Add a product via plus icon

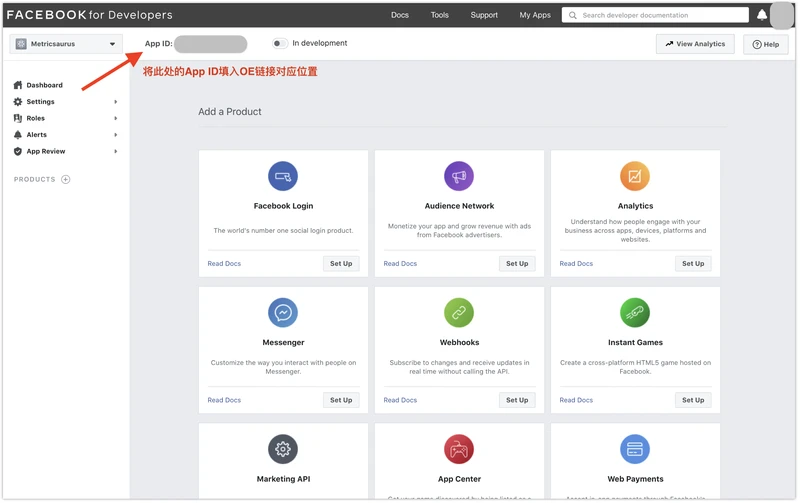point(66,180)
